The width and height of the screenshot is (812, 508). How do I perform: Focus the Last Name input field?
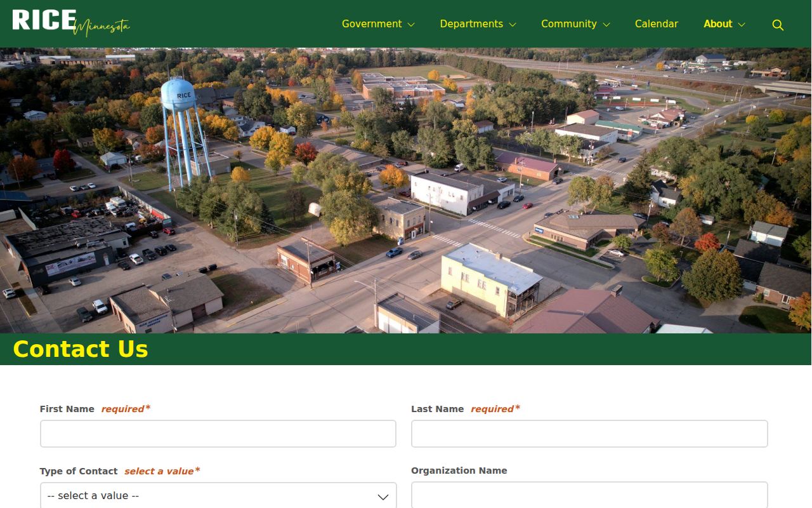(589, 434)
